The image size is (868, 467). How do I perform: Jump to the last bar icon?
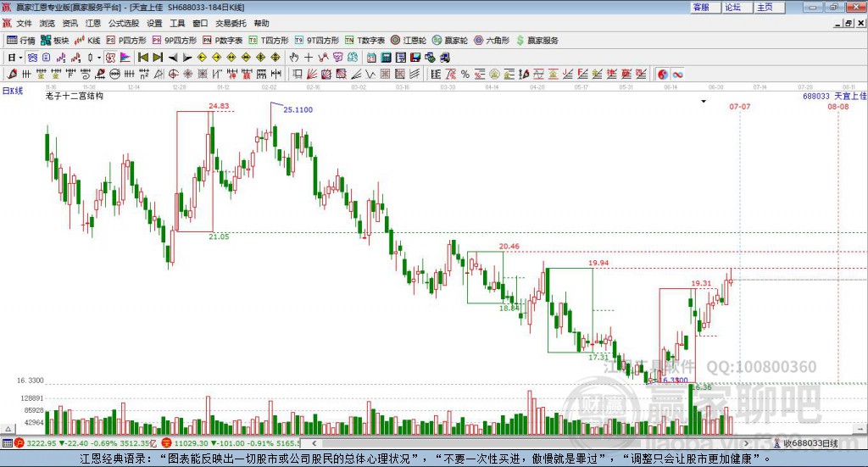[x=158, y=57]
